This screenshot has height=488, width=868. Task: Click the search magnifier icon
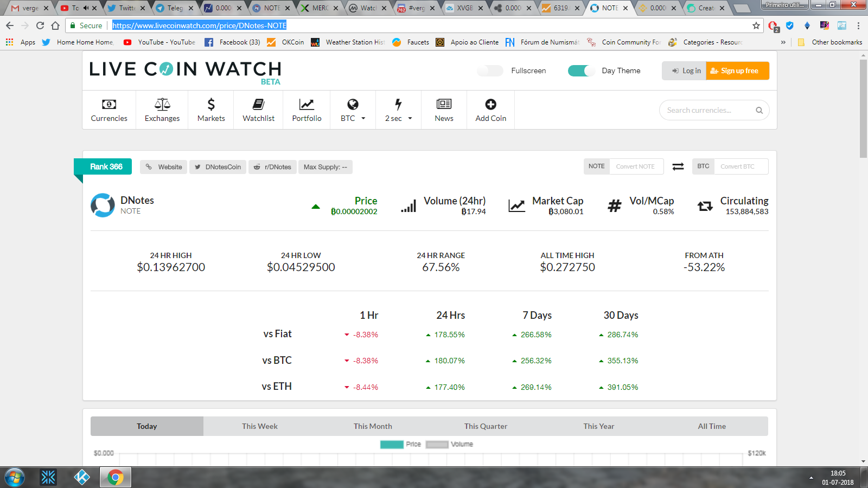[759, 110]
